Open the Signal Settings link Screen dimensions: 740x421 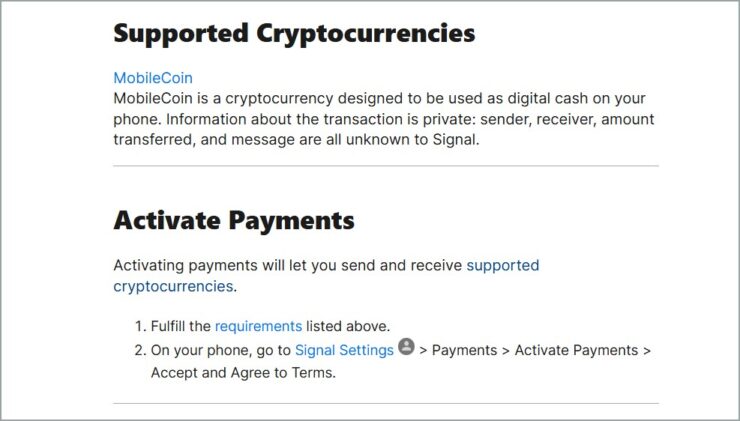(x=344, y=350)
